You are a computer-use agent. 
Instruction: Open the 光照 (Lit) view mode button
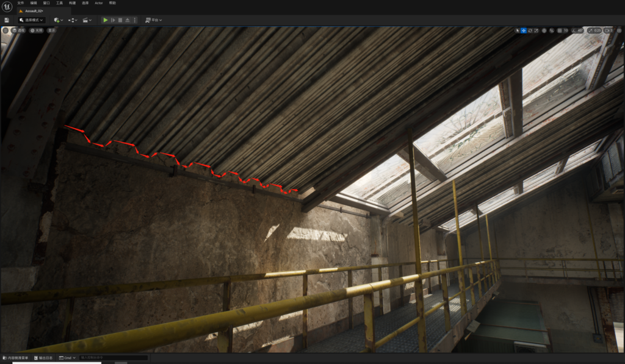point(37,30)
